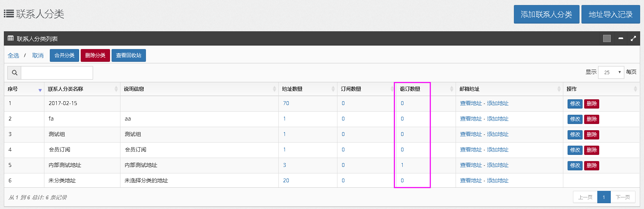Click 查看地址 link for 测试组
The width and height of the screenshot is (644, 209).
471,134
